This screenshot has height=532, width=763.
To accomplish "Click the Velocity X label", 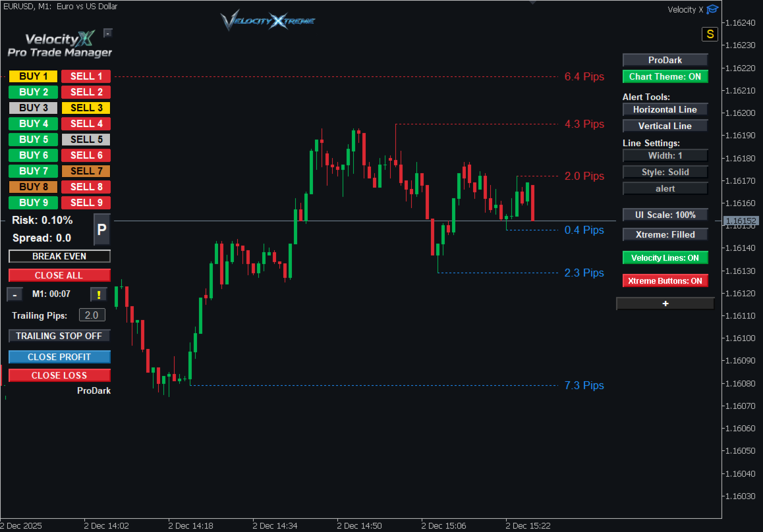I will [x=685, y=10].
